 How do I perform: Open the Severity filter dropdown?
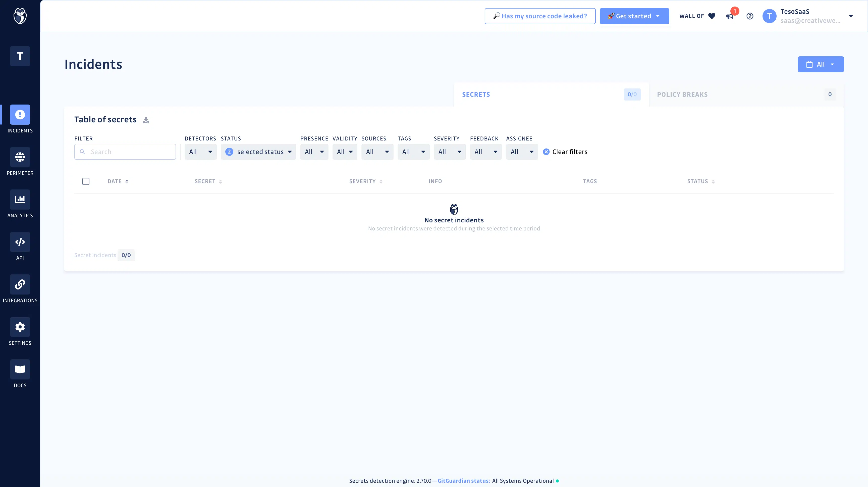coord(450,152)
